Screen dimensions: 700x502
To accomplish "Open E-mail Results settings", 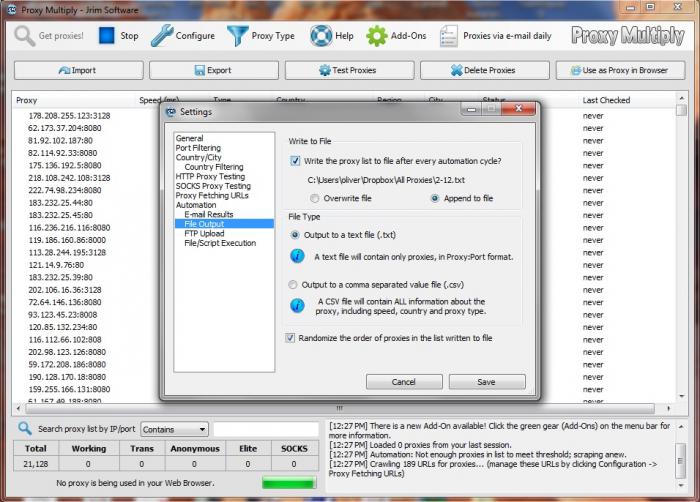I will click(208, 214).
